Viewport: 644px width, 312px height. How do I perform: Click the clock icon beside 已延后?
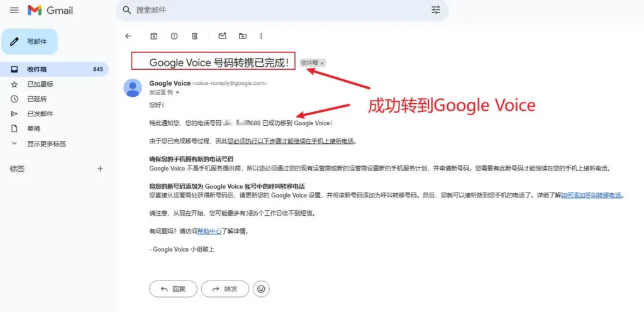[x=14, y=99]
